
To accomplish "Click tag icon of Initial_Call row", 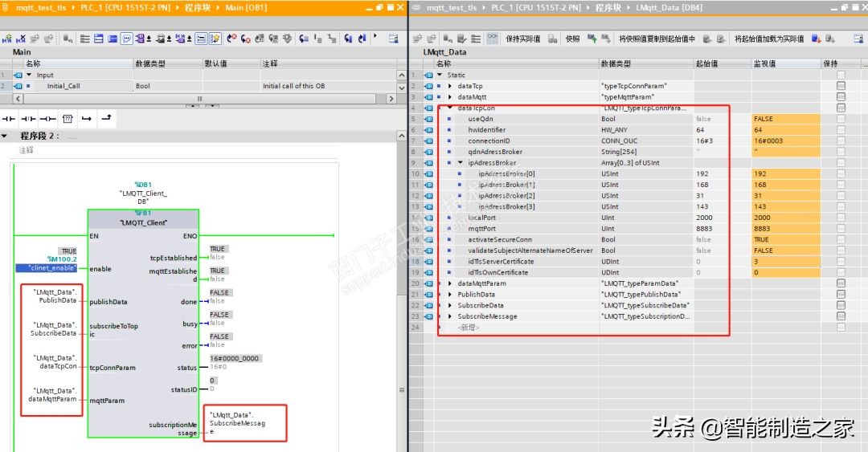I will pyautogui.click(x=18, y=86).
